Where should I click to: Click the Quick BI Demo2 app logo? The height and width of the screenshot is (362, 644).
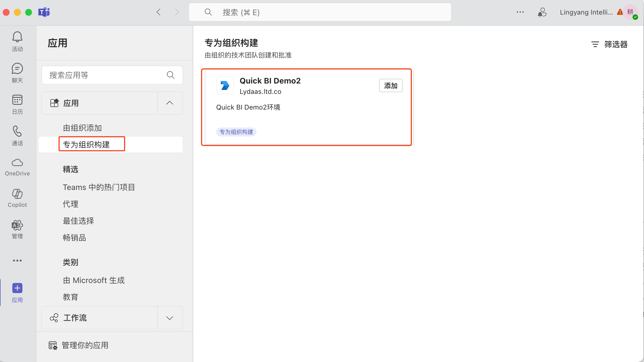click(x=225, y=85)
